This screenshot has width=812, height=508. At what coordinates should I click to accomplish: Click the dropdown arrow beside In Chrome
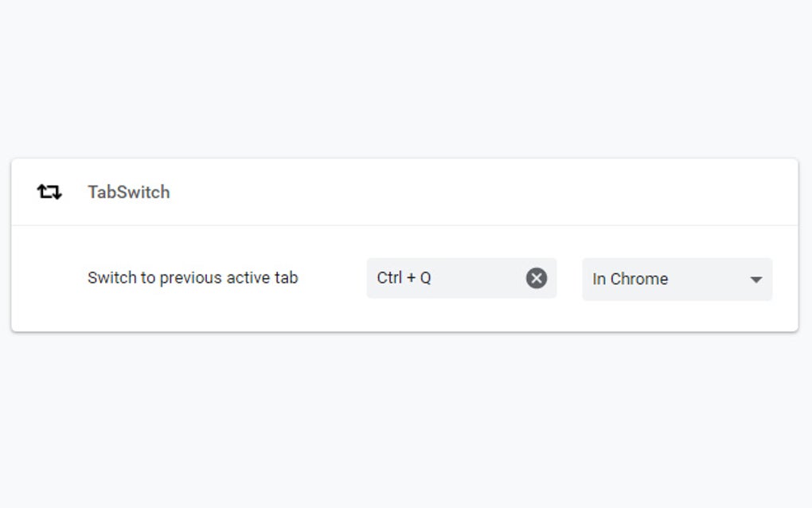click(755, 279)
